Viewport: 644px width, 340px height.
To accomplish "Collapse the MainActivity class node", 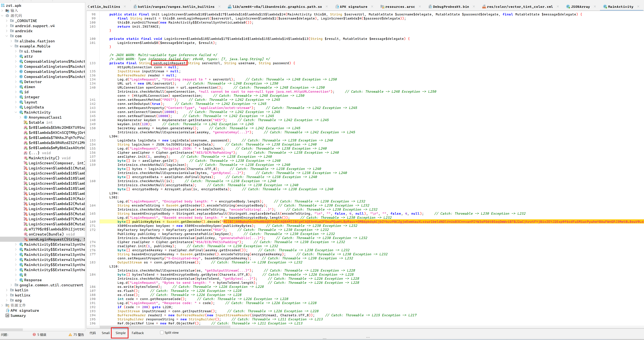I will click(16, 112).
